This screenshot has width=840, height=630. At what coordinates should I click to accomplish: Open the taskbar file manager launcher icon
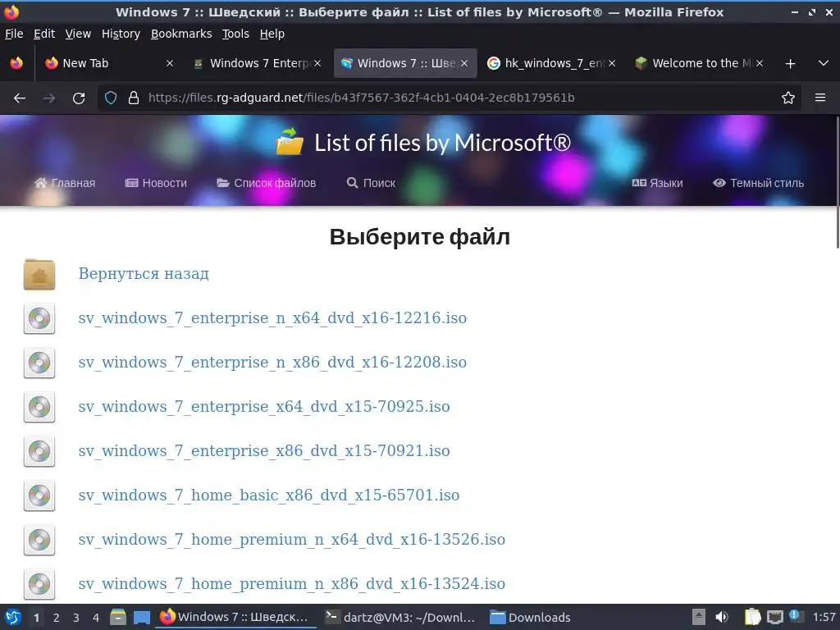tap(118, 618)
